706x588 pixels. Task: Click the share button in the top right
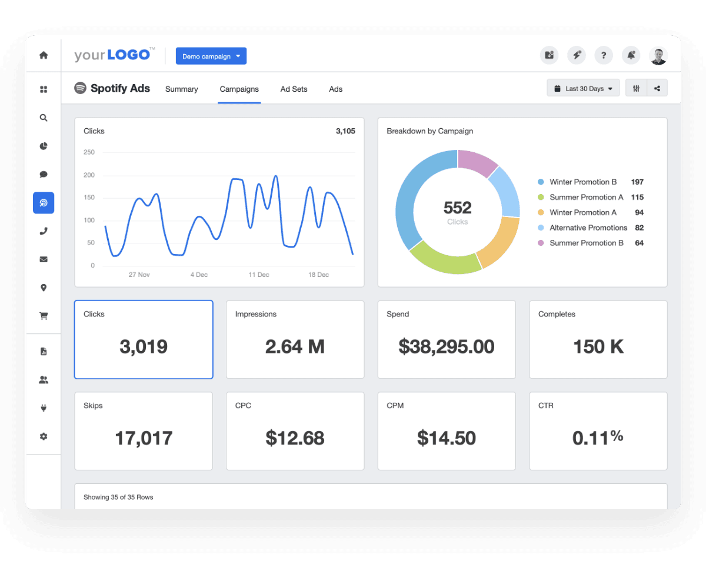(657, 88)
